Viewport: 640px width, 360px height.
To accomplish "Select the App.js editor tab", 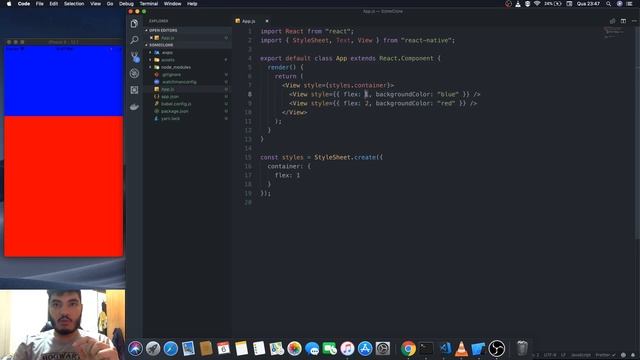I will [x=248, y=21].
